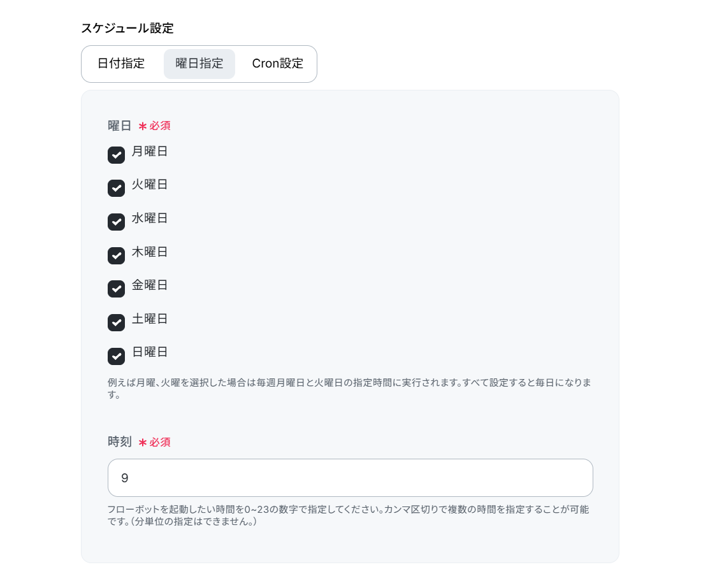Click into the 時刻 input field
The height and width of the screenshot is (588, 708).
350,478
